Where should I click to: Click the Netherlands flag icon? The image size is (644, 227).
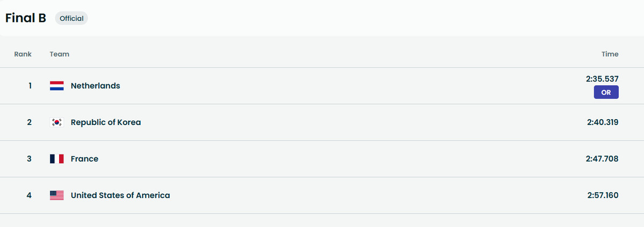tap(57, 86)
